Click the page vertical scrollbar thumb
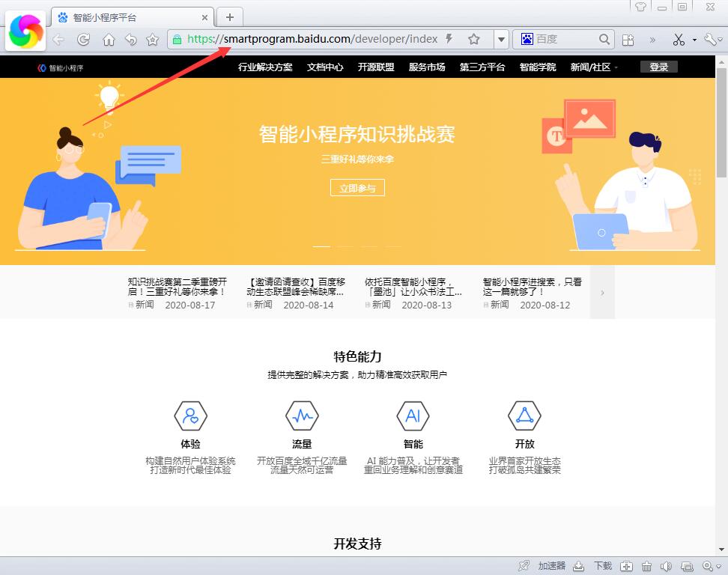 point(721,123)
